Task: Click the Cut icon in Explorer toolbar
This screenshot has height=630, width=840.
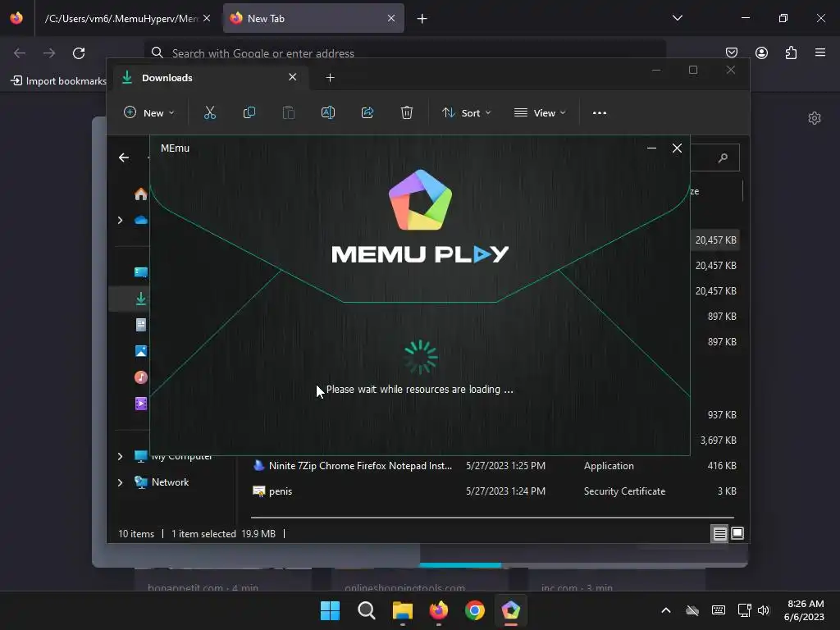Action: (x=209, y=112)
